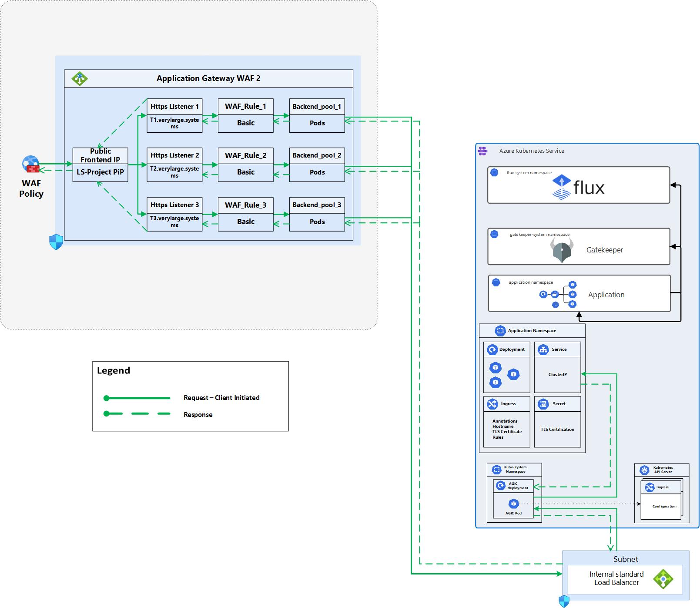Click the Subnet label
700x608 pixels.
coord(626,559)
